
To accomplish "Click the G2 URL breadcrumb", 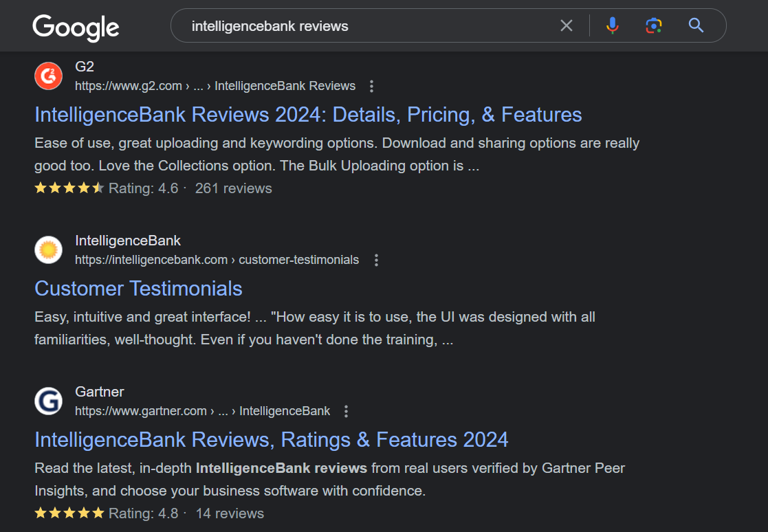I will [x=215, y=86].
